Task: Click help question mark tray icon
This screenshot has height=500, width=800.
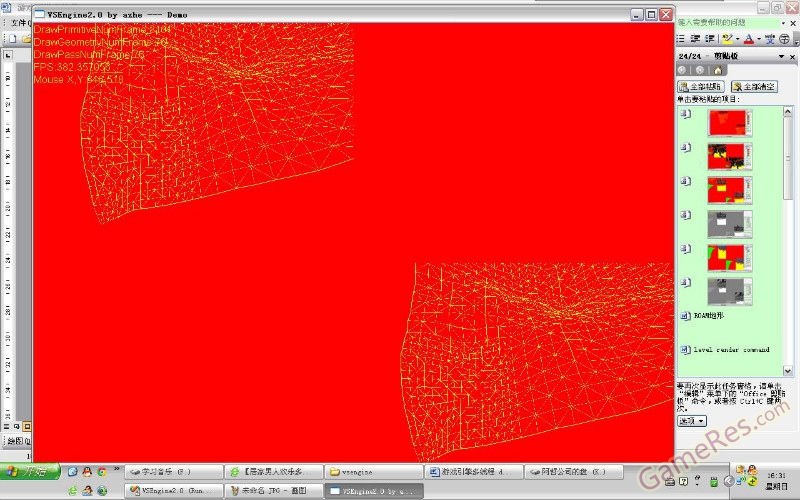Action: tap(684, 481)
